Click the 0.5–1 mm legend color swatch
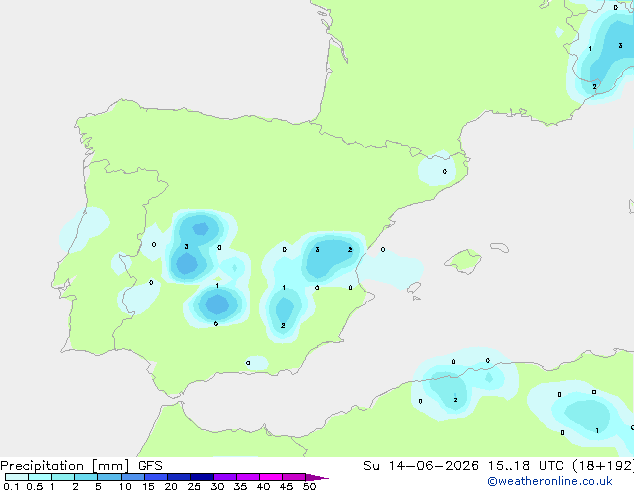Screen dimensions: 634x490 (x=40, y=477)
